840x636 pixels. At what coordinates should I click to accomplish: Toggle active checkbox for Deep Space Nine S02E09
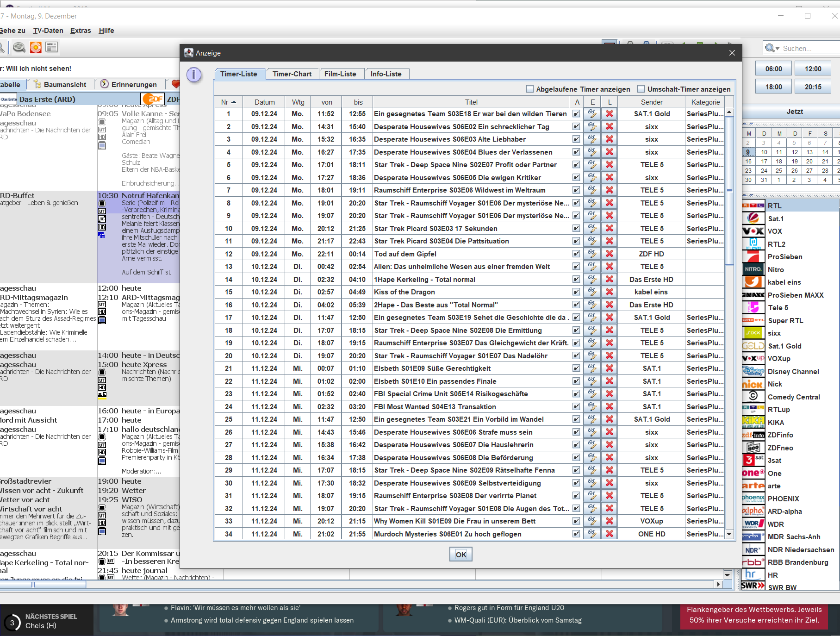[576, 470]
